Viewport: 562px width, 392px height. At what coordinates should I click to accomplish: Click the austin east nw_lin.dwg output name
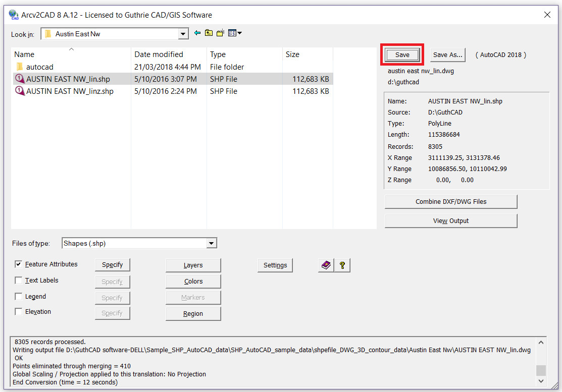[421, 71]
